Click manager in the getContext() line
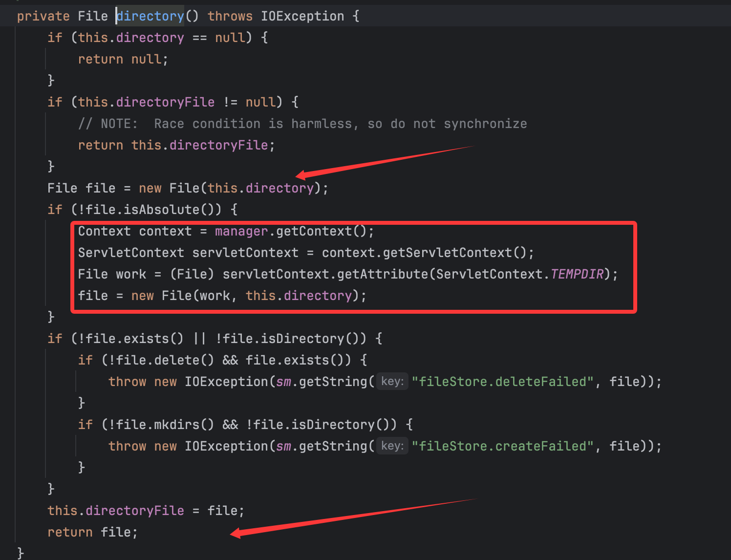Screen dimensions: 731x560 tap(241, 231)
